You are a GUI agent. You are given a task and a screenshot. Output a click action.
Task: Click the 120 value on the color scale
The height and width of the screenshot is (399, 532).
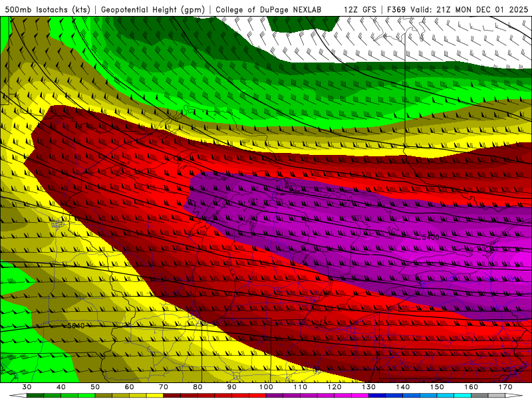pyautogui.click(x=334, y=387)
